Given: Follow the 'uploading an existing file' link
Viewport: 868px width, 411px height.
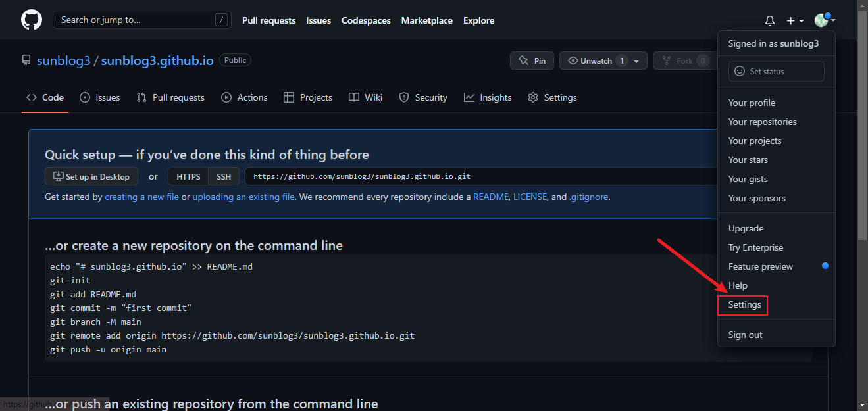Looking at the screenshot, I should point(243,197).
